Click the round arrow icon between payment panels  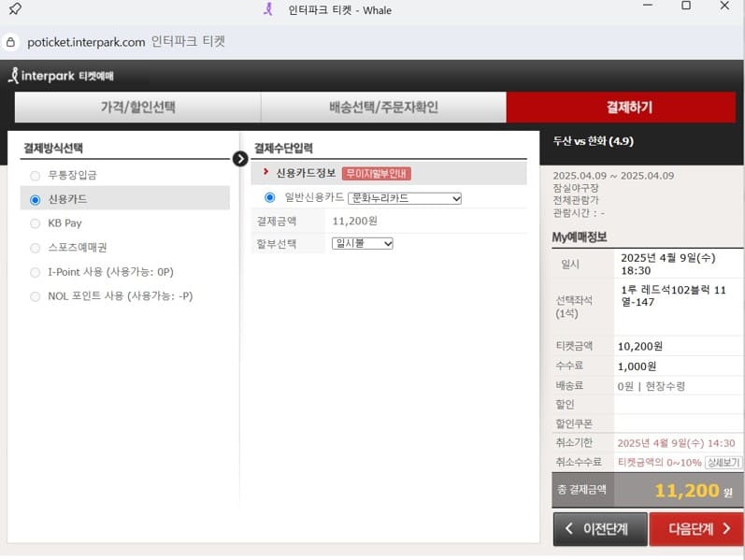(x=240, y=159)
